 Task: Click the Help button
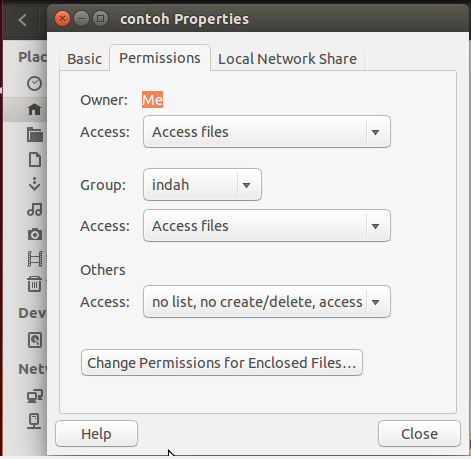[x=96, y=434]
